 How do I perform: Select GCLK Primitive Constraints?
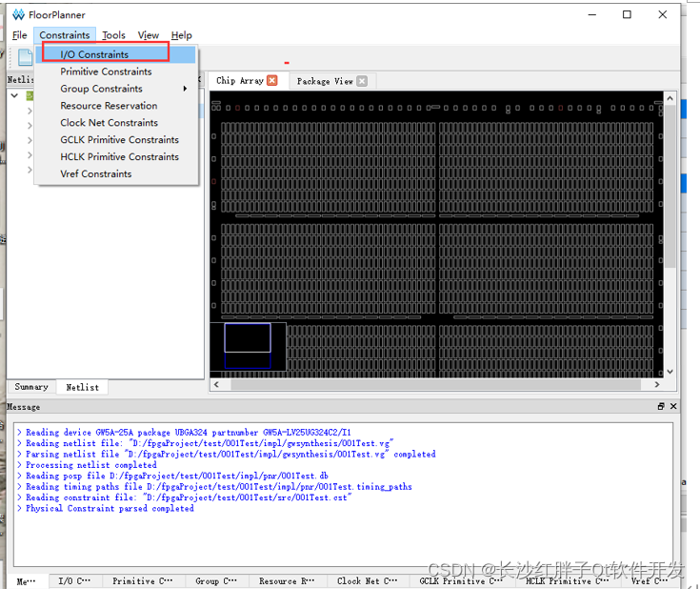115,139
